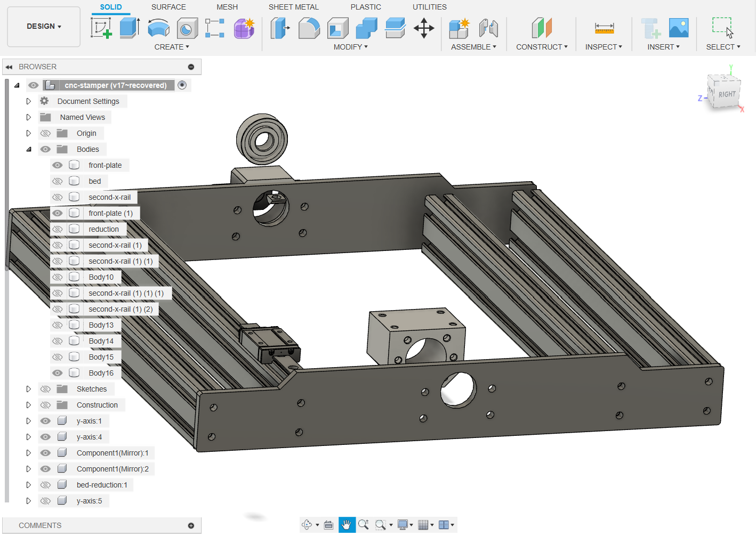Toggle visibility of Body10
Screen dimensions: 756x536
(57, 277)
